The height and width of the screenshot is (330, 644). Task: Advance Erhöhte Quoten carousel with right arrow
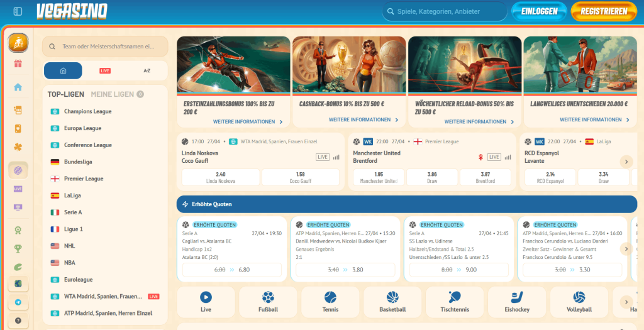coord(625,249)
